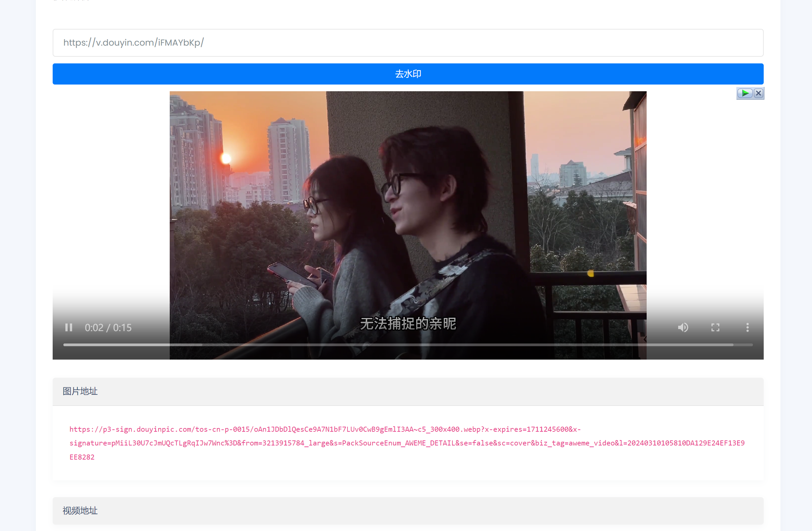Viewport: 812px width, 531px height.
Task: Close the preview with the X icon
Action: click(758, 93)
